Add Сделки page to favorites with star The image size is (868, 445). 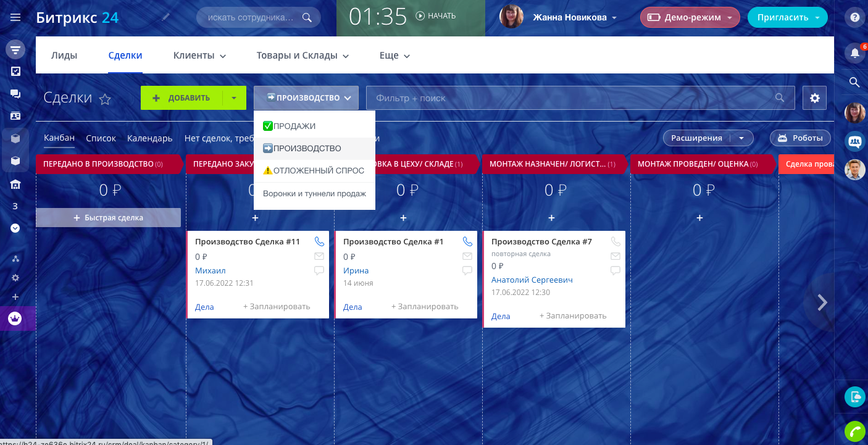click(x=106, y=99)
